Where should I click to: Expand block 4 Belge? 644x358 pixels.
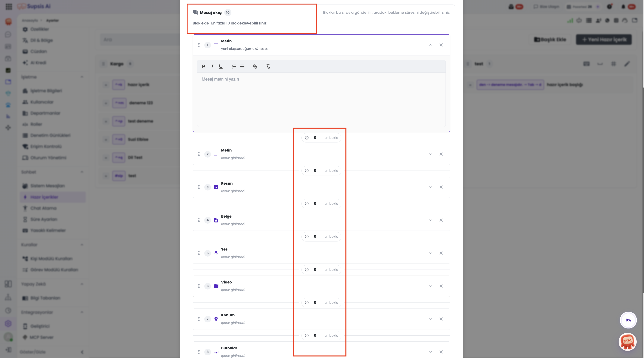(x=430, y=220)
